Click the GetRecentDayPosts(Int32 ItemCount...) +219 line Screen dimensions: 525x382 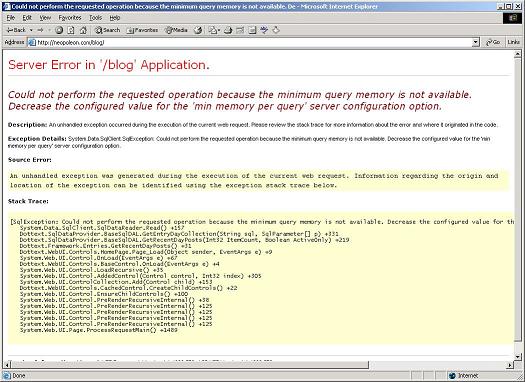pos(184,240)
